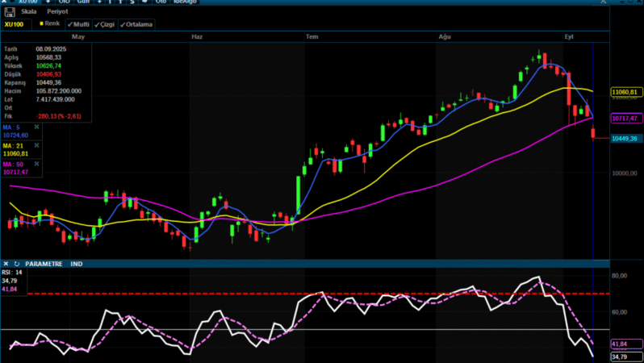Click the Oto button in top bar

161,2
